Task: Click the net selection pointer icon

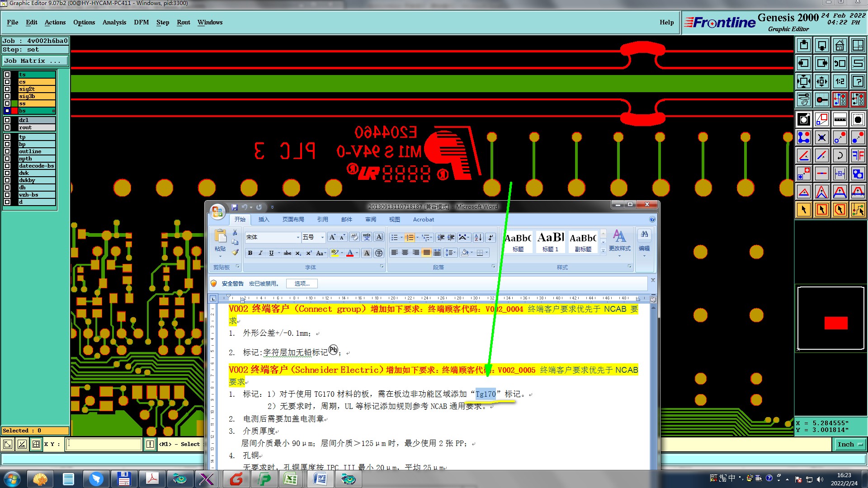Action: click(858, 210)
